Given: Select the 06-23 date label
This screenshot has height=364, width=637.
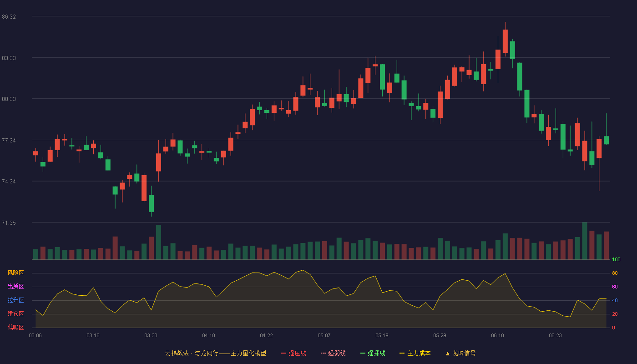Looking at the screenshot, I should point(555,335).
